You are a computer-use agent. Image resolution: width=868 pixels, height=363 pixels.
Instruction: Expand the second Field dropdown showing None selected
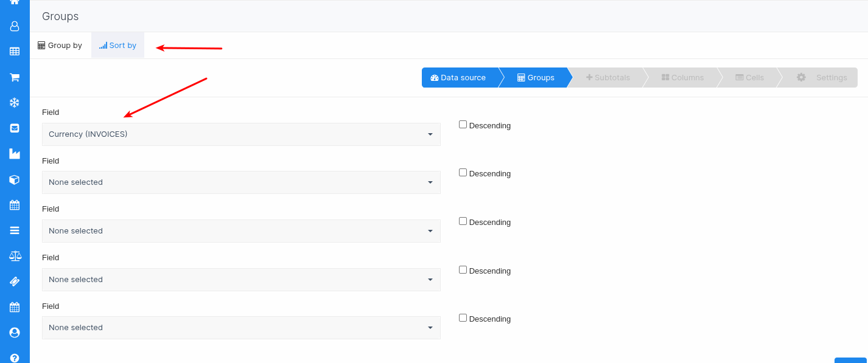[x=241, y=182]
